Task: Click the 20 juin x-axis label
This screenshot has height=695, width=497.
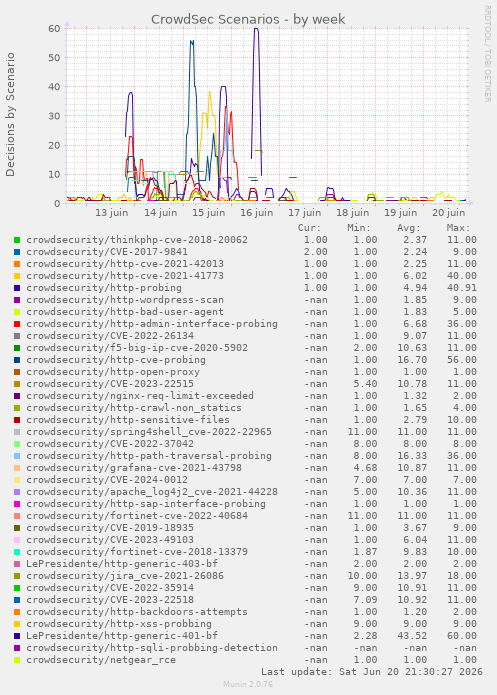Action: pyautogui.click(x=449, y=213)
